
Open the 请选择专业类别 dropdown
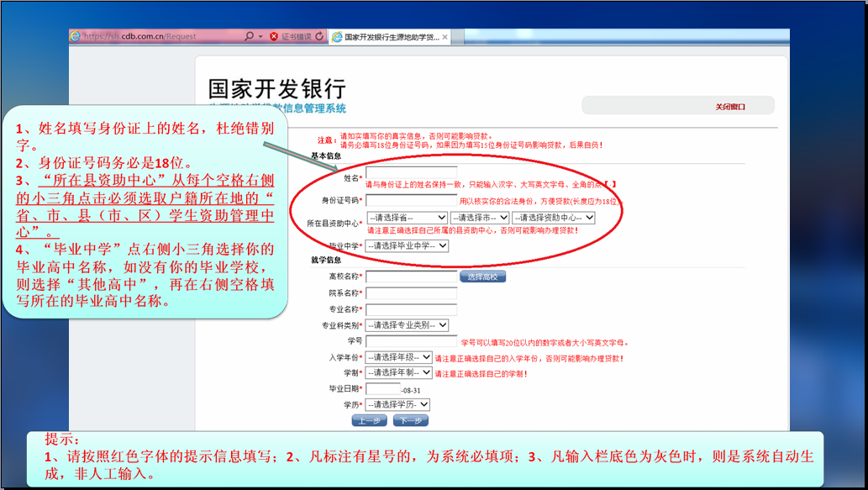407,325
